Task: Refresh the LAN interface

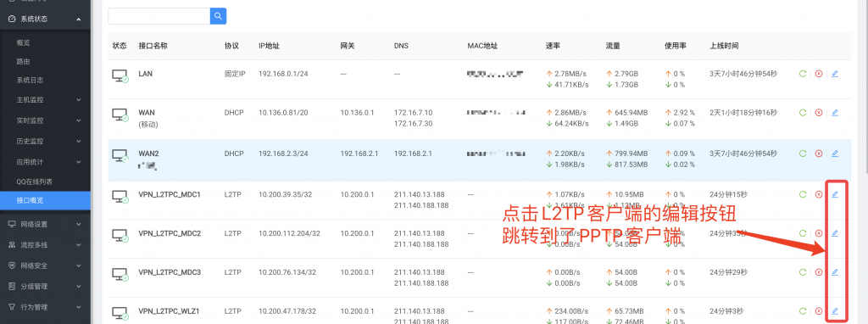Action: [802, 74]
